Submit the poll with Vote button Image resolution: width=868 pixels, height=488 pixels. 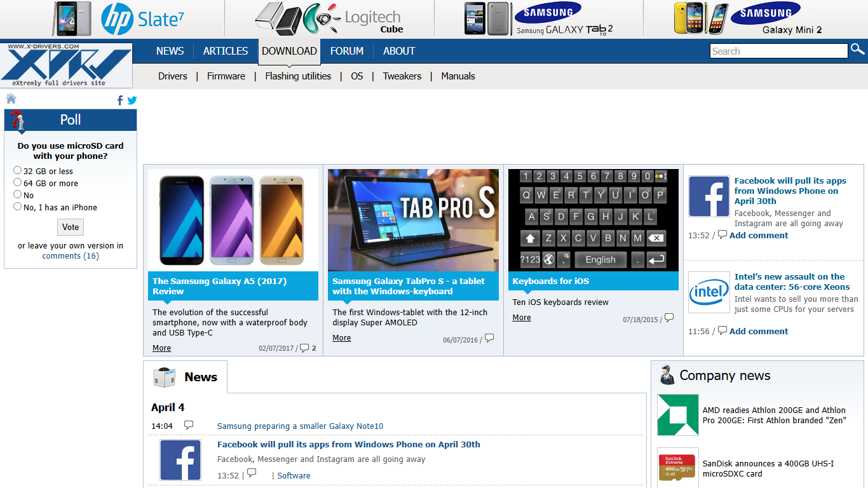(71, 227)
